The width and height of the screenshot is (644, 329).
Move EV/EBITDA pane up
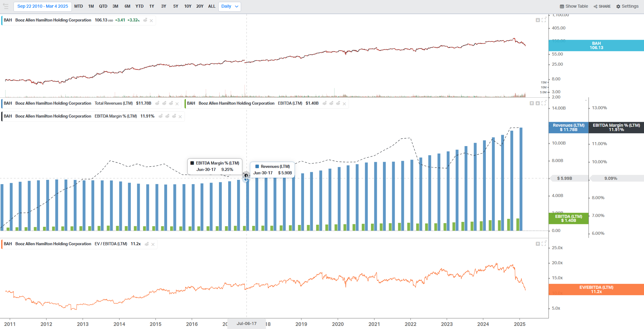click(x=538, y=244)
